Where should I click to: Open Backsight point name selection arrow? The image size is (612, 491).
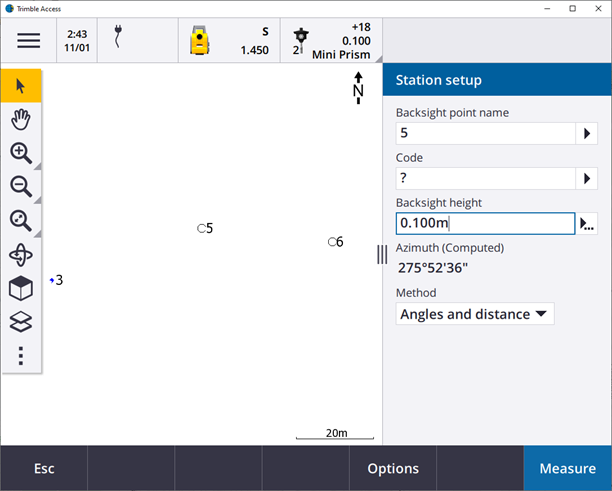pyautogui.click(x=587, y=133)
